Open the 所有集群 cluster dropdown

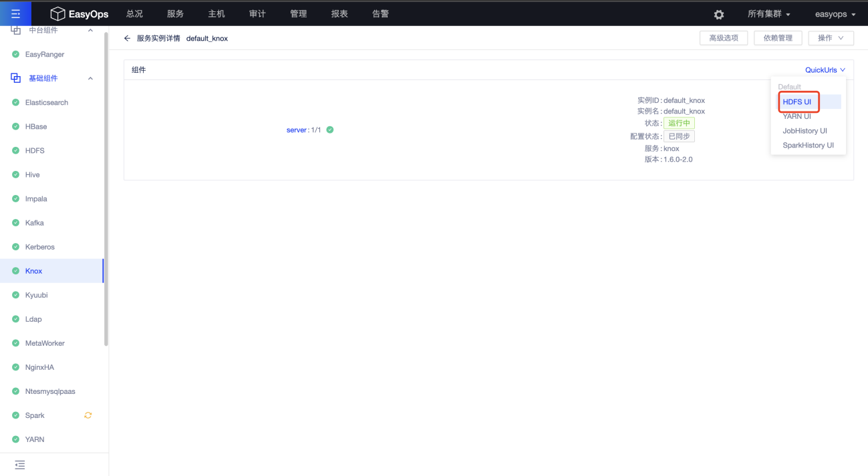point(769,14)
